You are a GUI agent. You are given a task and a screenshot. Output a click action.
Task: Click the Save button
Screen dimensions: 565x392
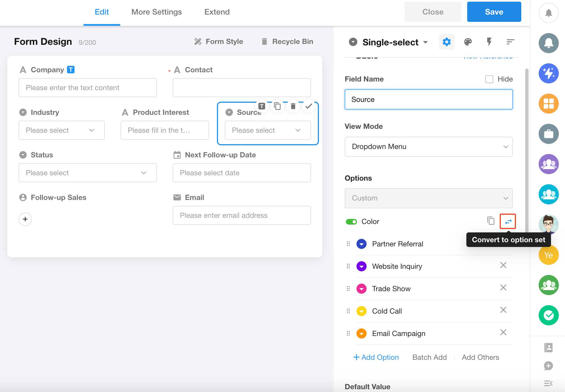click(494, 12)
